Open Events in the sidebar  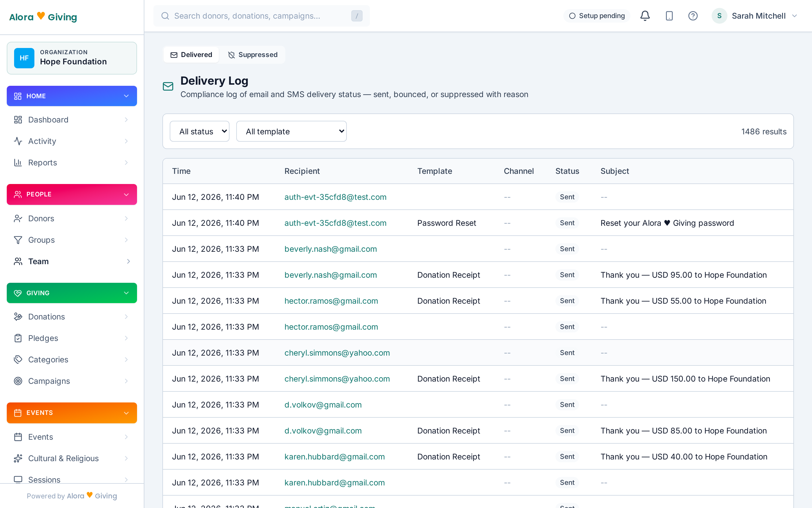[x=72, y=437]
